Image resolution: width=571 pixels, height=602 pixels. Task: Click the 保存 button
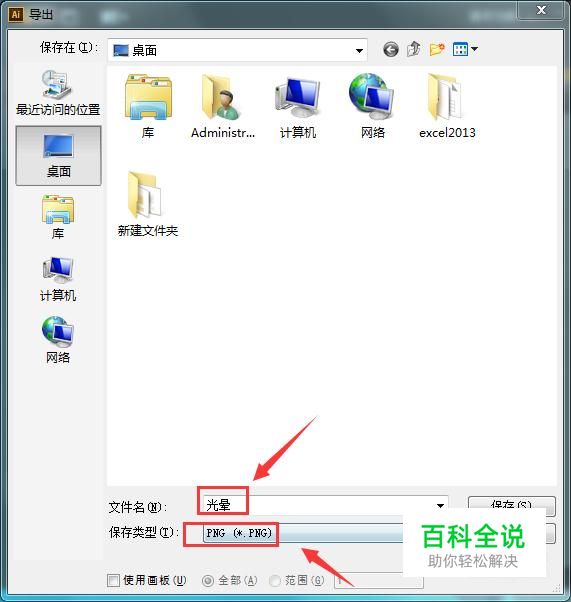[x=511, y=505]
